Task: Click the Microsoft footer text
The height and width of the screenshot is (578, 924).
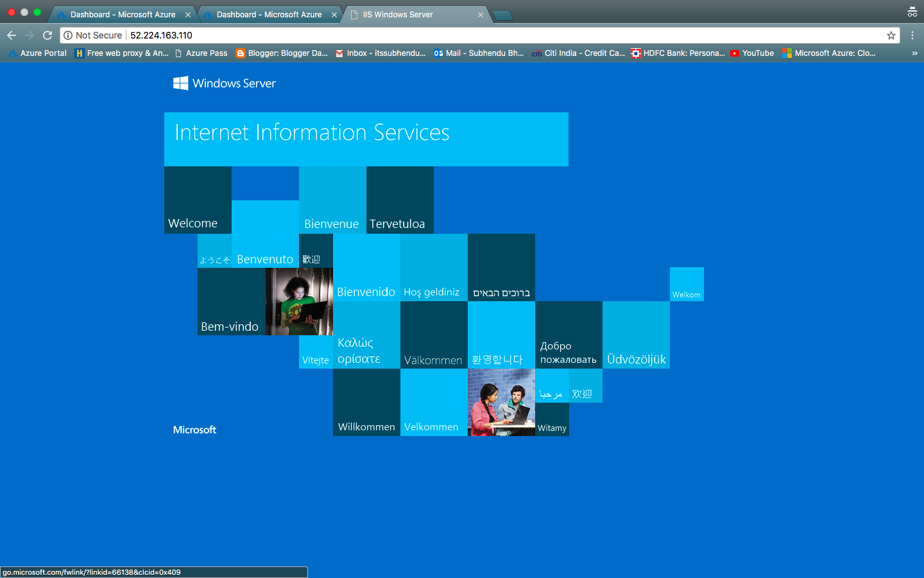Action: point(194,430)
